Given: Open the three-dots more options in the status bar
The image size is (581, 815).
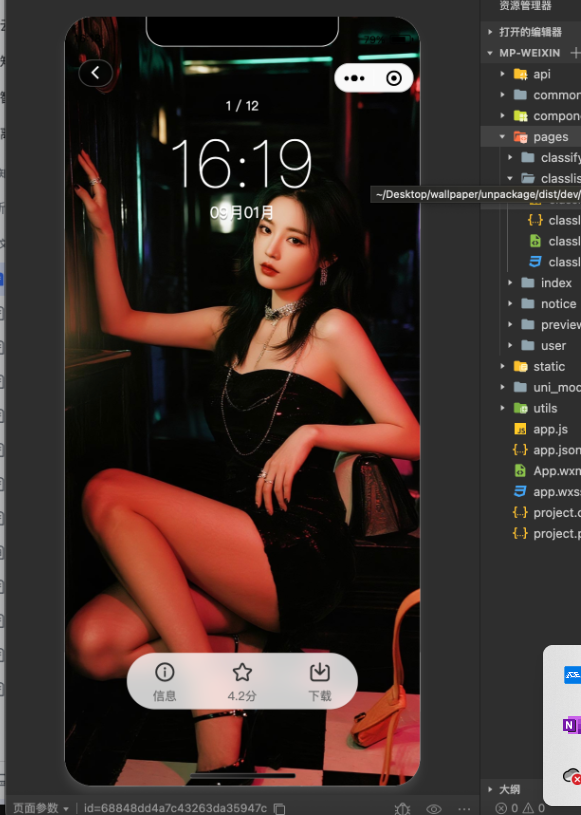Looking at the screenshot, I should point(464,808).
